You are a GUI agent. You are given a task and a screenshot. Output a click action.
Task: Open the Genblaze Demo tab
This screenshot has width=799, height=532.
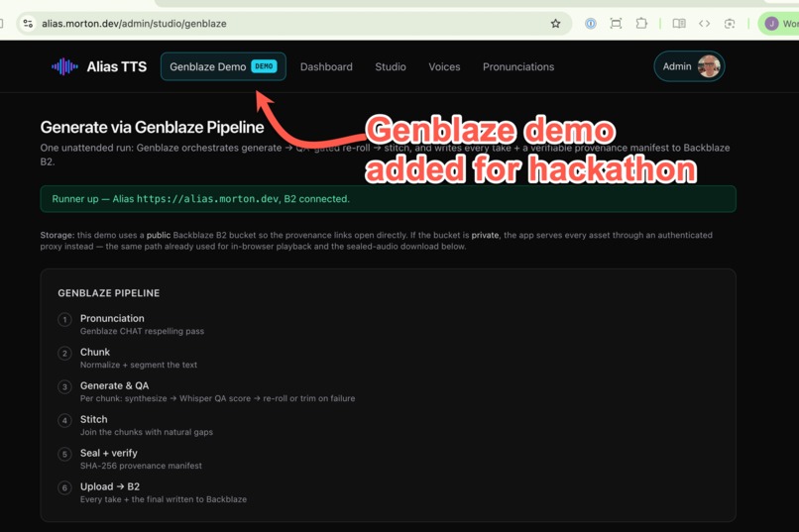[223, 66]
